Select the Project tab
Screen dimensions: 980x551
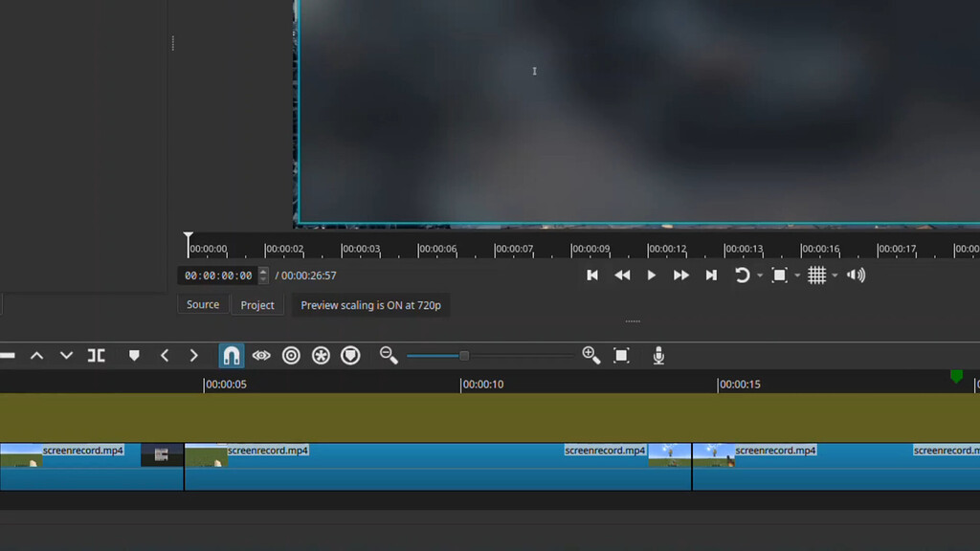pos(256,304)
